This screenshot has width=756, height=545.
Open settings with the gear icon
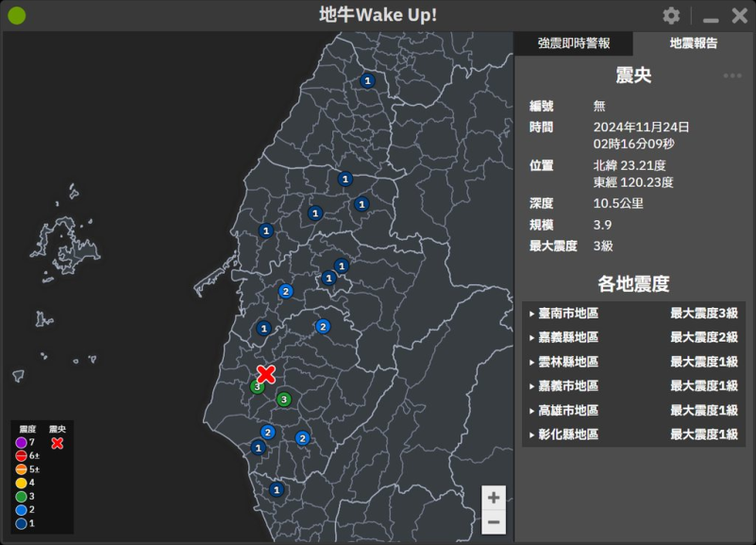pos(671,16)
